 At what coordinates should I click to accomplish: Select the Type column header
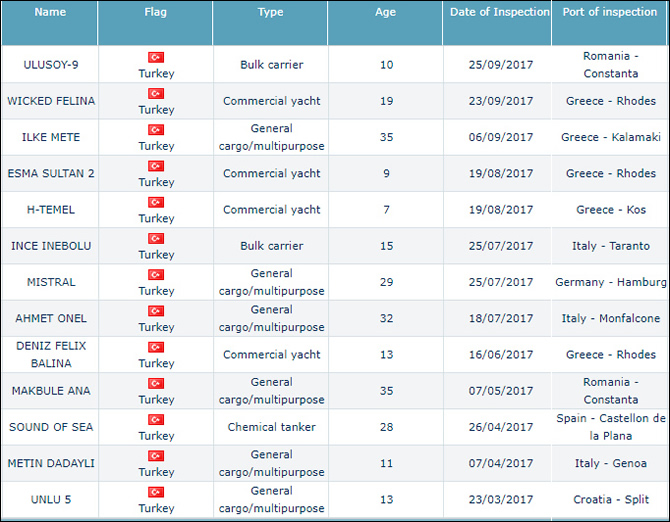270,13
